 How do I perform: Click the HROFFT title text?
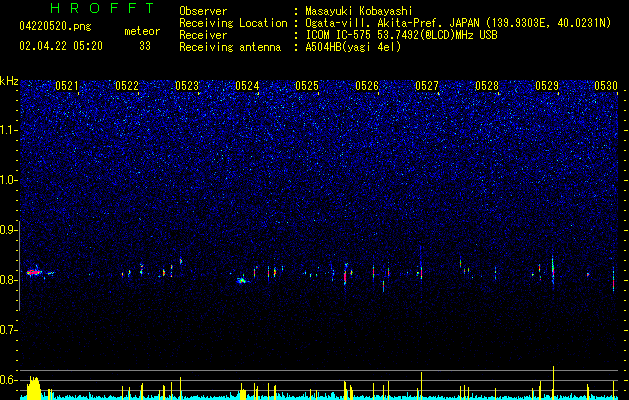point(102,8)
